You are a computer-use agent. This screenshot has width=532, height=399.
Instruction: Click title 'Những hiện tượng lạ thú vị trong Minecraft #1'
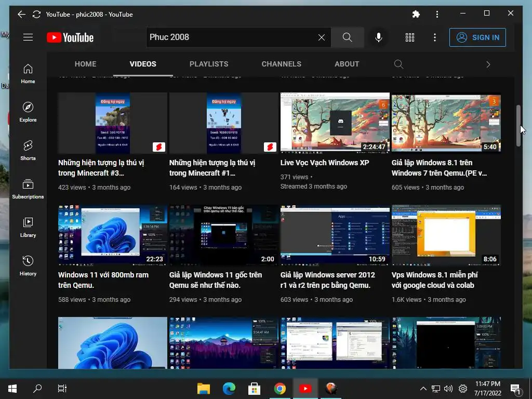[x=212, y=168]
